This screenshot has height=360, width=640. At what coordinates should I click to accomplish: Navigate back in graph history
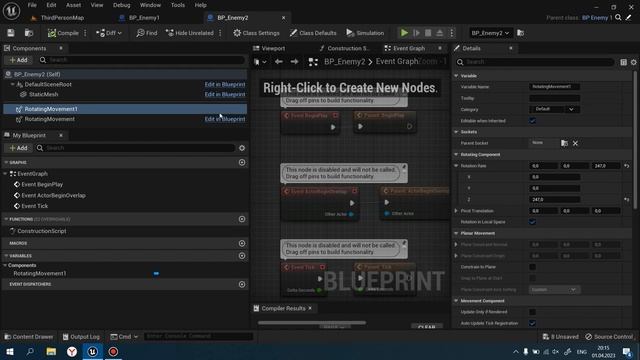pos(278,62)
